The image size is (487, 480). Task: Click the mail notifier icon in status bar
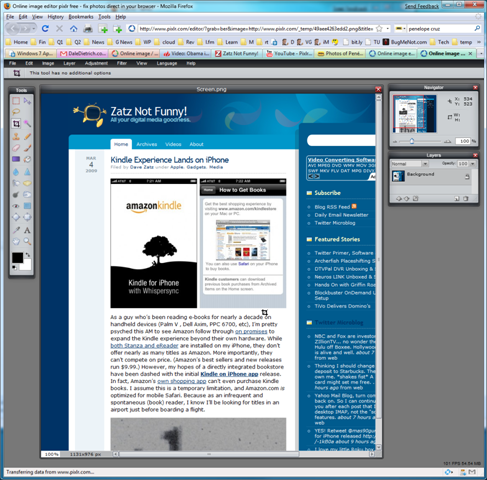[x=472, y=472]
